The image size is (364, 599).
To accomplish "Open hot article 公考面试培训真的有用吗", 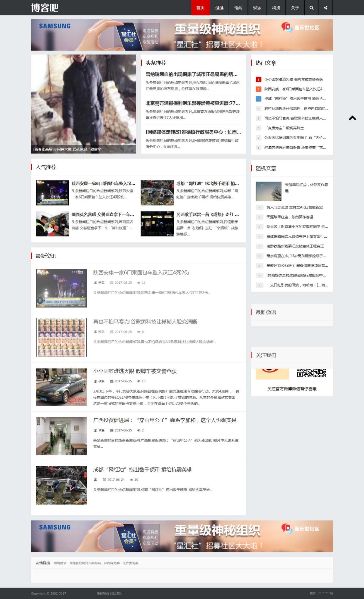I will tap(295, 138).
